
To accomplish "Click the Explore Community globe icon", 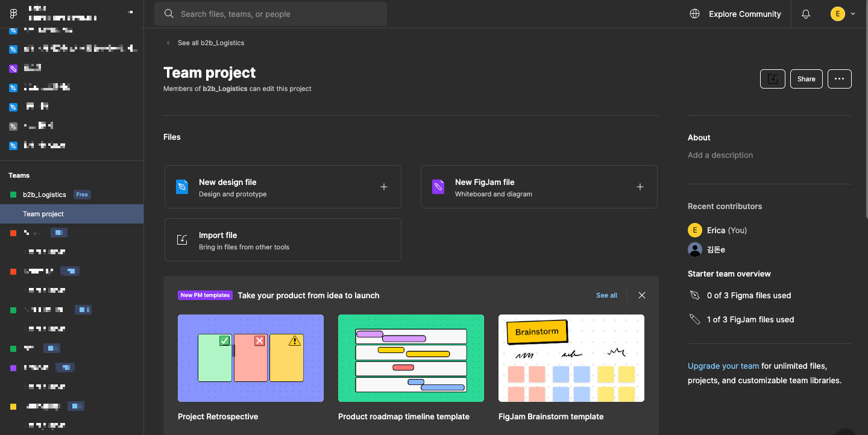I will (695, 14).
